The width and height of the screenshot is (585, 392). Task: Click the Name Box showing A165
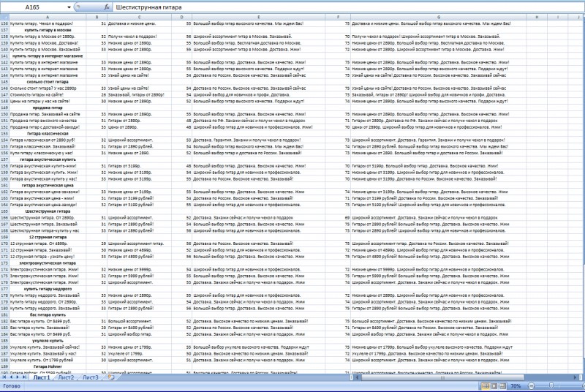[x=33, y=7]
